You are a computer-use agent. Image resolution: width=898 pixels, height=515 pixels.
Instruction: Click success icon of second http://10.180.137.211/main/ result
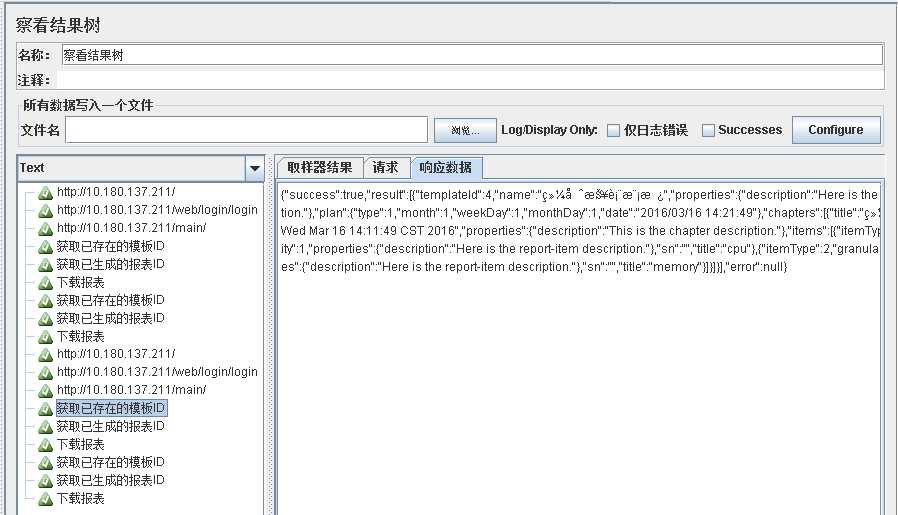(45, 391)
